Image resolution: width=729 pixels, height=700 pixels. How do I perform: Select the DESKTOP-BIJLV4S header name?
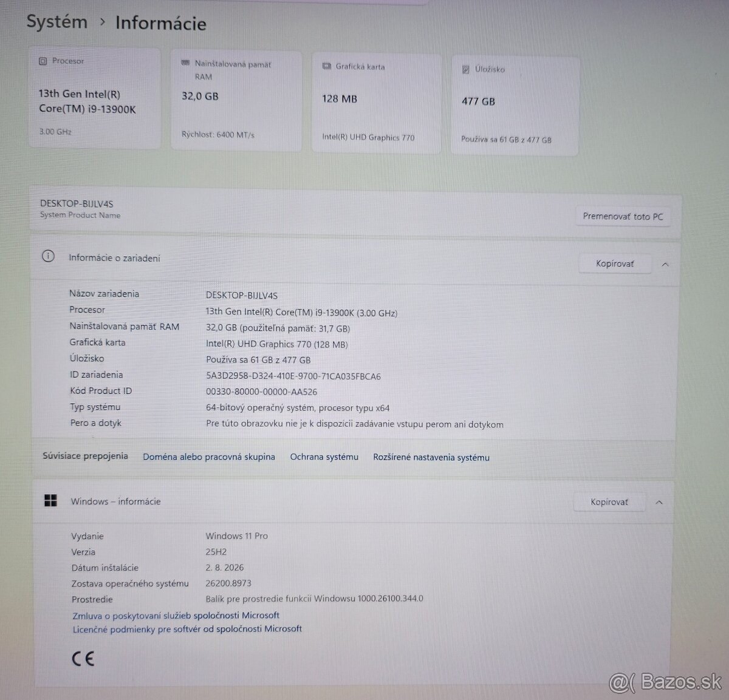point(77,204)
